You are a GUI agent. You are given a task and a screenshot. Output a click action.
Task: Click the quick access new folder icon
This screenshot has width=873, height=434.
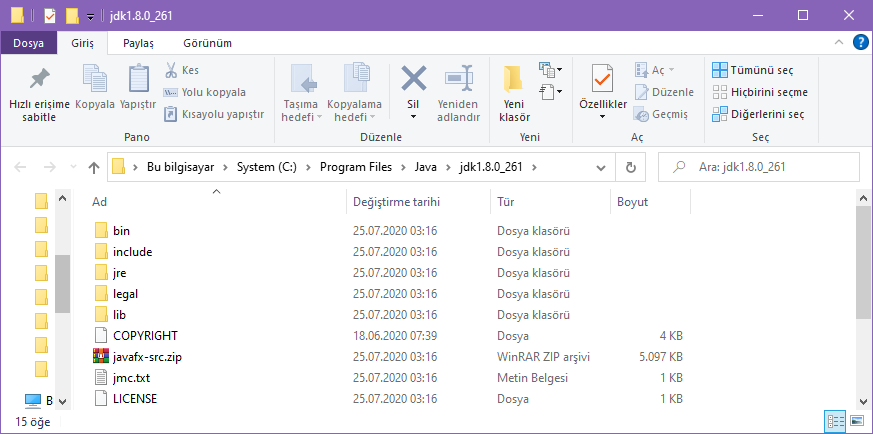72,16
